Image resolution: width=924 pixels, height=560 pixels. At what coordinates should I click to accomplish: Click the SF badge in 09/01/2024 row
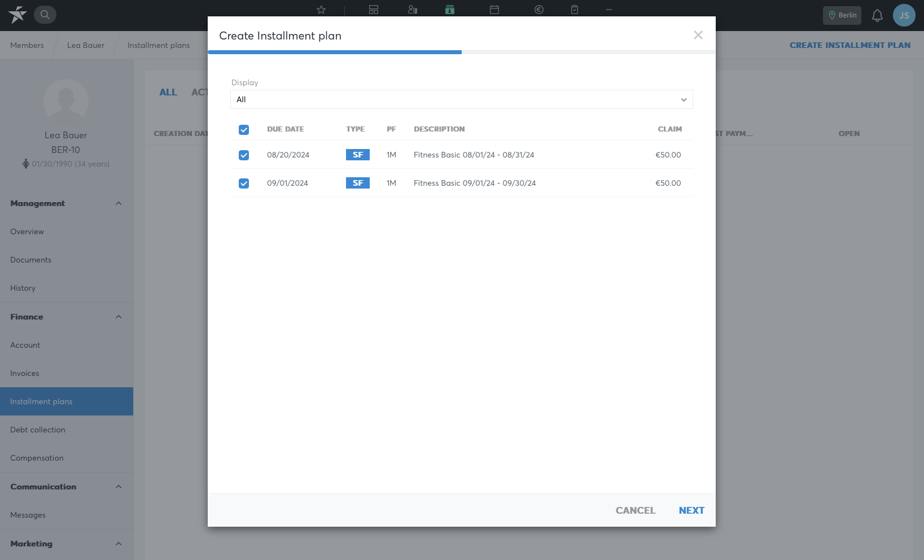[x=358, y=183]
